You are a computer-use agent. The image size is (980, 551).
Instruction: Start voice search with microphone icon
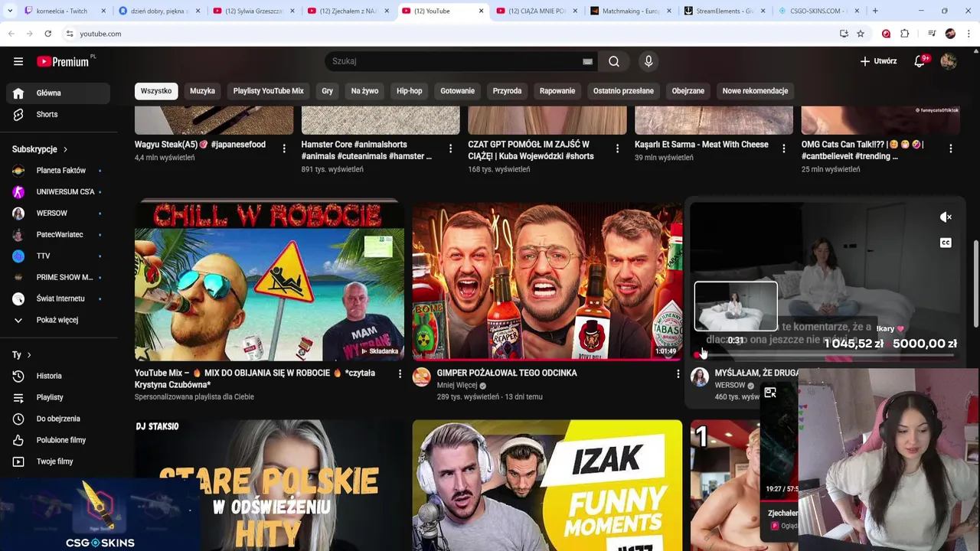click(648, 61)
